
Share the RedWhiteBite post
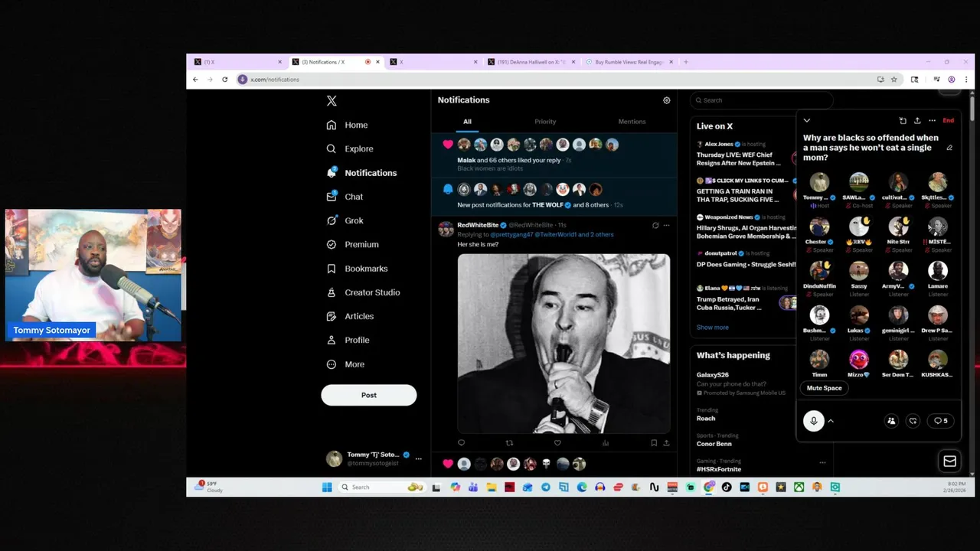(x=666, y=442)
